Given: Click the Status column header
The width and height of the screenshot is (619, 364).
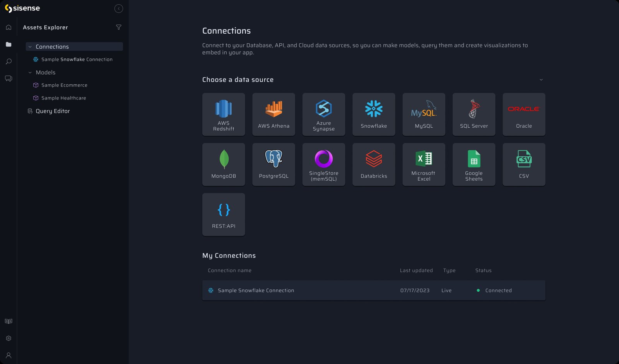Looking at the screenshot, I should [483, 270].
